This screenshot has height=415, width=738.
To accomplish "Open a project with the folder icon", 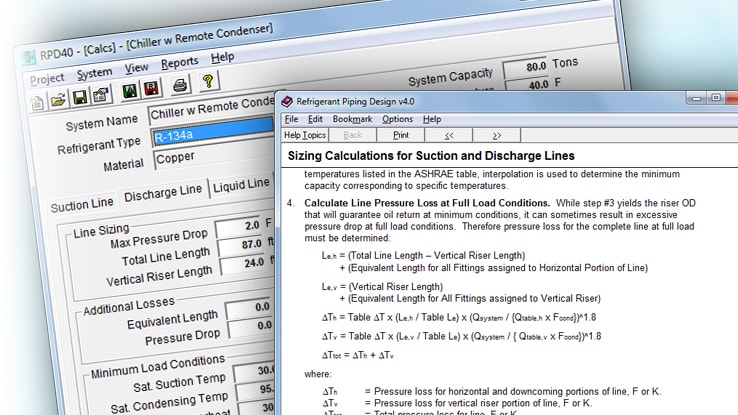I will point(58,100).
